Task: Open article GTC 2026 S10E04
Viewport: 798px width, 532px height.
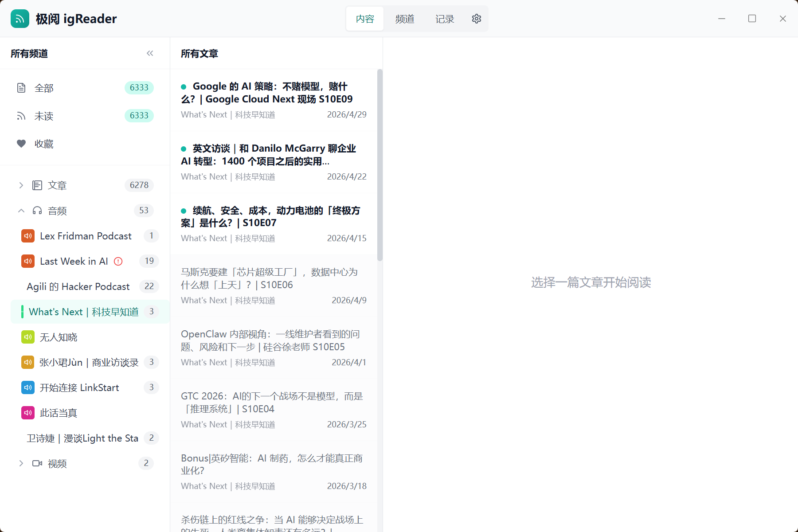Action: (274, 410)
